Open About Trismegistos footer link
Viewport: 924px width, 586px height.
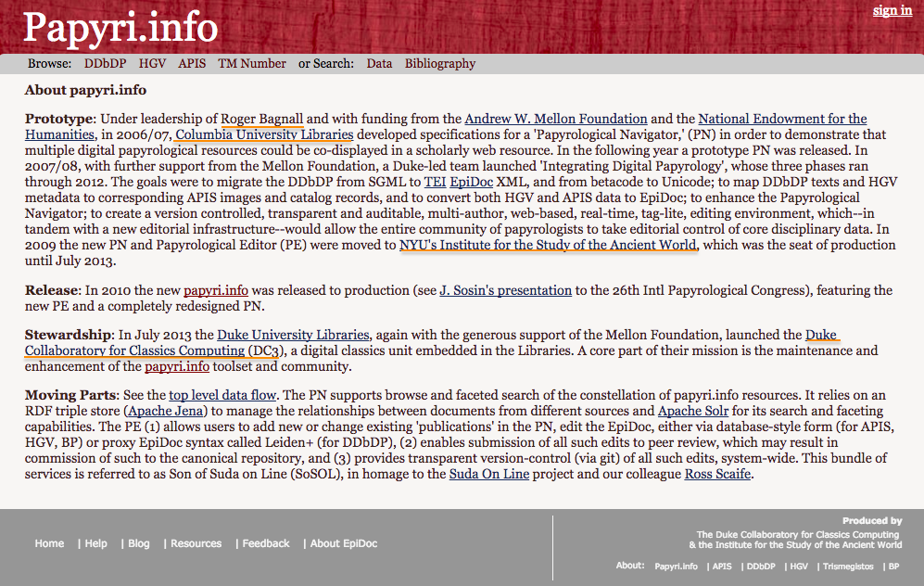[x=848, y=567]
